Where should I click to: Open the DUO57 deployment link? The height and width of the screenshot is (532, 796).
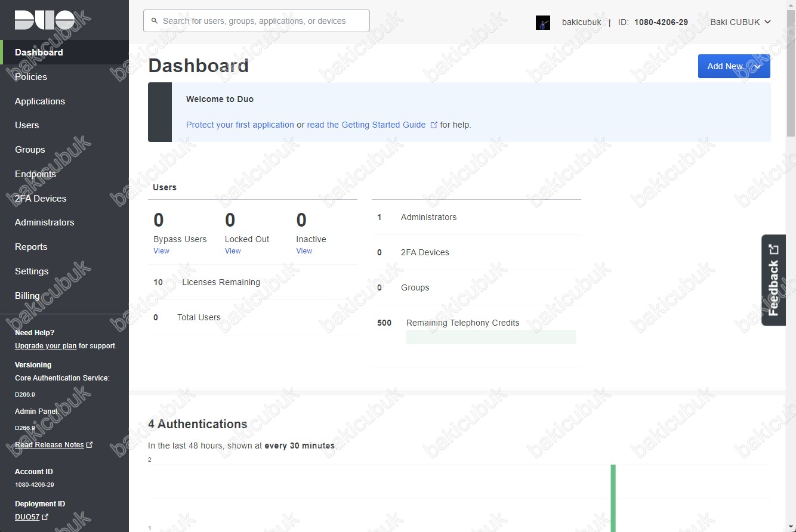[27, 517]
